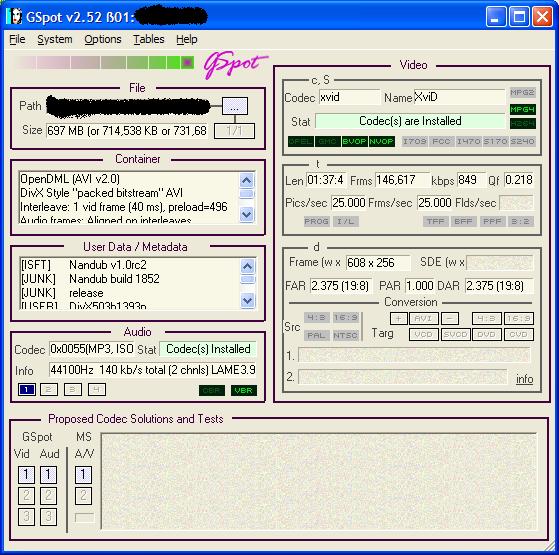Open the Tables menu
Screen dimensions: 559x555
click(149, 39)
